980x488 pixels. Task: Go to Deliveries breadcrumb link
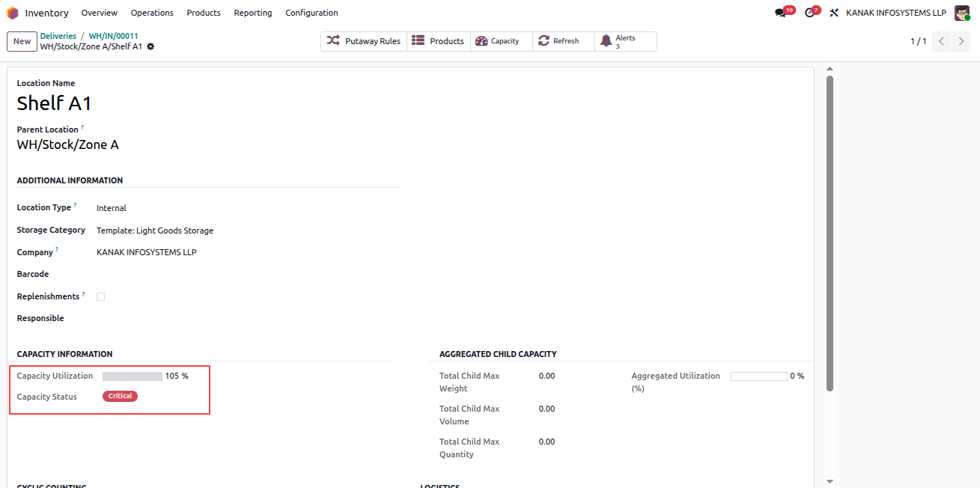coord(58,36)
